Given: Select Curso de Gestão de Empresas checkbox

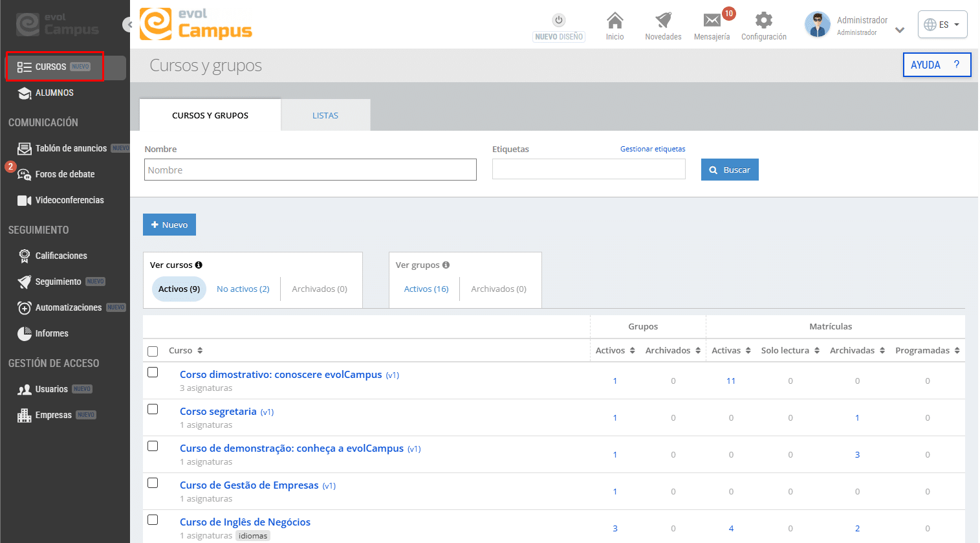Looking at the screenshot, I should click(x=153, y=483).
